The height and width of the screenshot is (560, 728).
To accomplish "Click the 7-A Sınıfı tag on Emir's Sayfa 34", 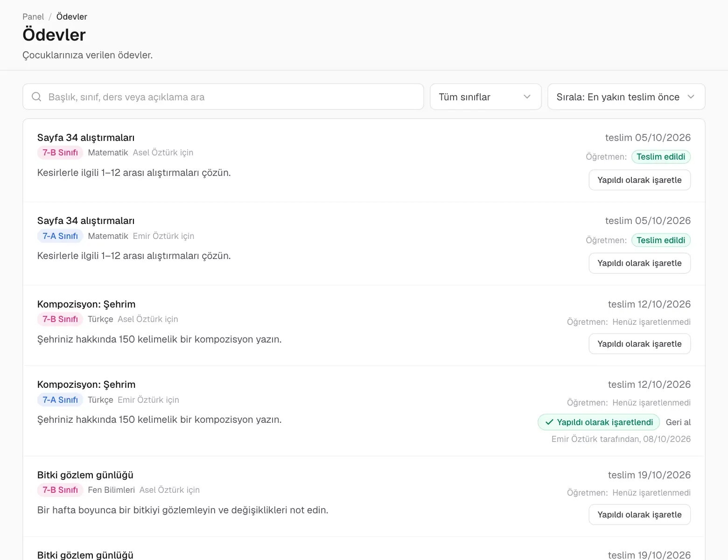I will (x=60, y=236).
